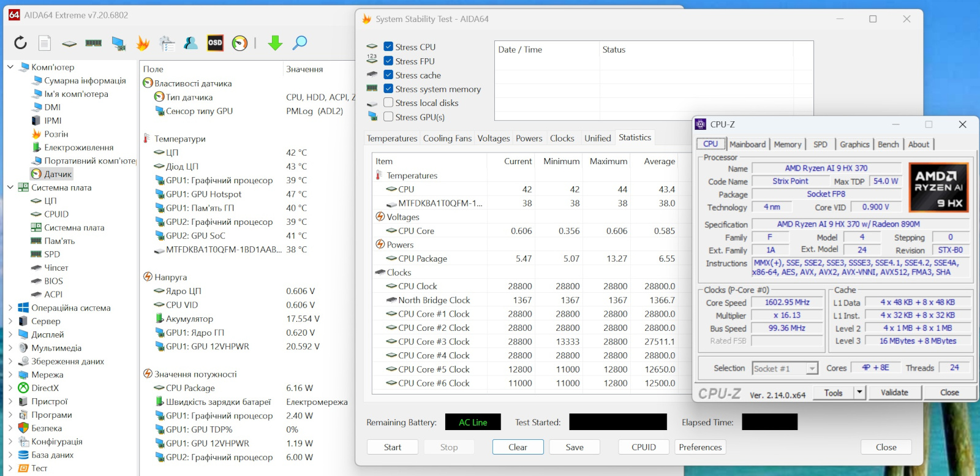
Task: Open the Report page icon in AIDA64 toolbar
Action: tap(44, 43)
